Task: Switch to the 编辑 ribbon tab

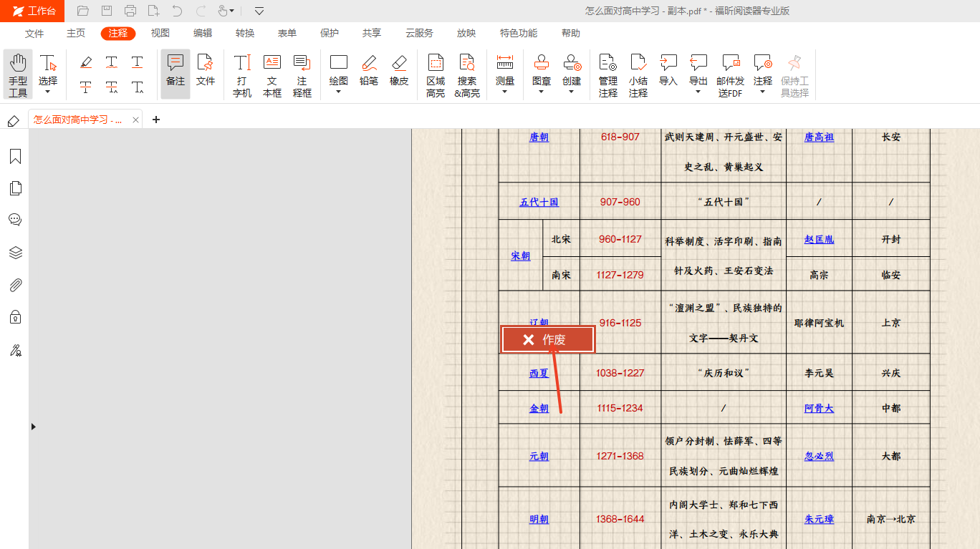Action: pos(203,33)
